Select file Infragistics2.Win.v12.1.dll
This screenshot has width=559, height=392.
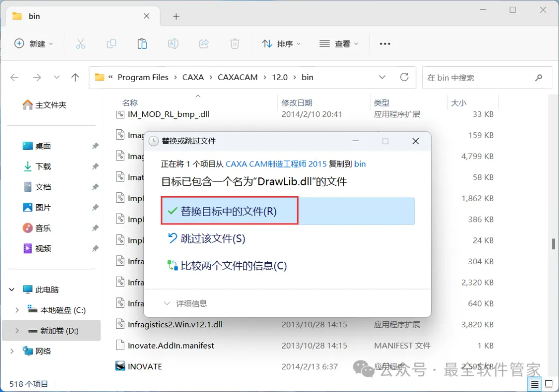pos(175,324)
